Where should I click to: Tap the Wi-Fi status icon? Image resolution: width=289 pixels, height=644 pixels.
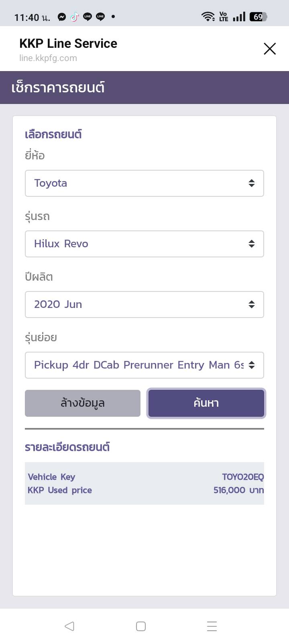(208, 17)
